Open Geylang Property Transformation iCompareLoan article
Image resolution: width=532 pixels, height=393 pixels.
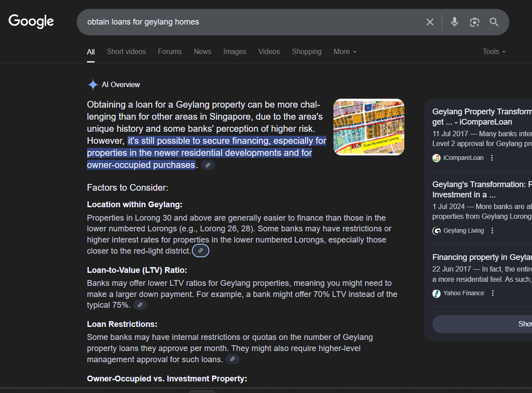482,117
